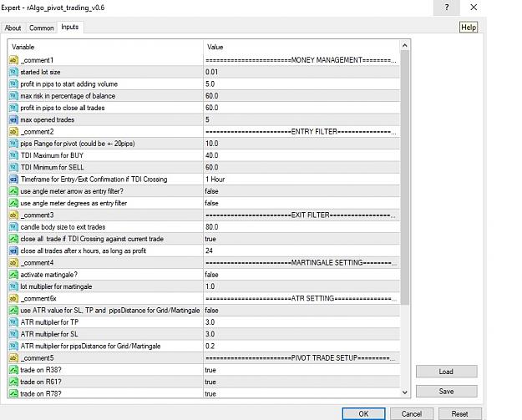This screenshot has height=420, width=522.
Task: Click bool icon beside activate martingale?
Action: click(x=13, y=275)
